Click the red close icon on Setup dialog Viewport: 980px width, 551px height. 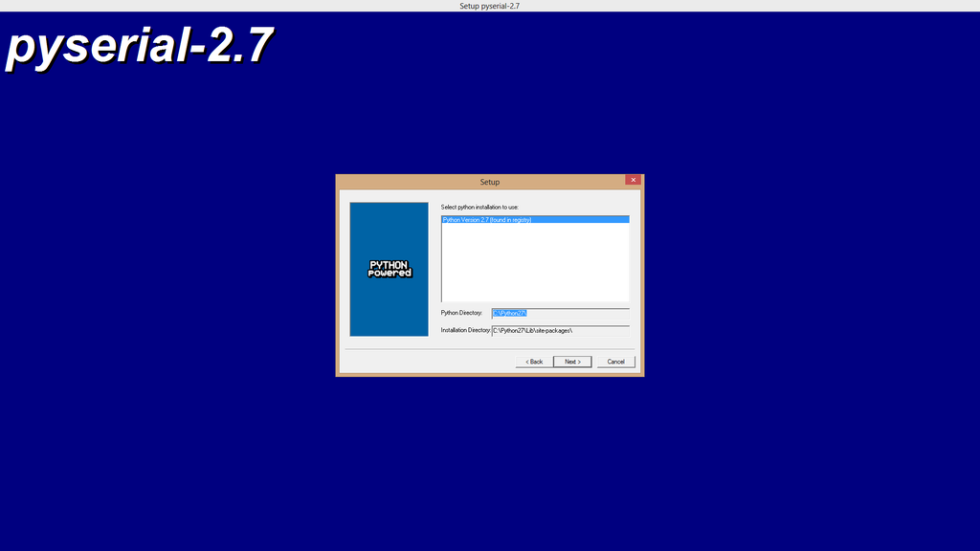(x=633, y=180)
